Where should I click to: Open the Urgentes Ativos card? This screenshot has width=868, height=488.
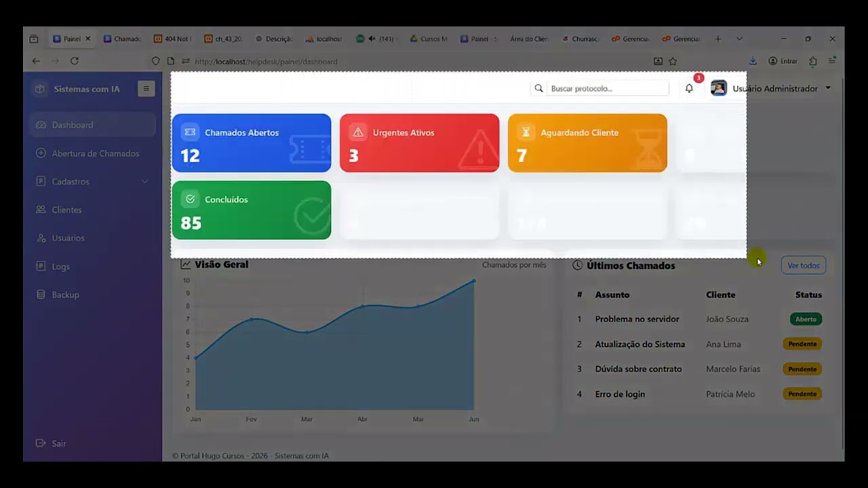click(x=419, y=143)
